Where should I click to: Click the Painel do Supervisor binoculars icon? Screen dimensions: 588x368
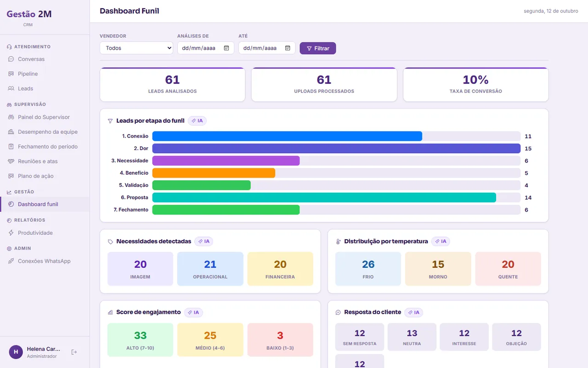coord(11,117)
